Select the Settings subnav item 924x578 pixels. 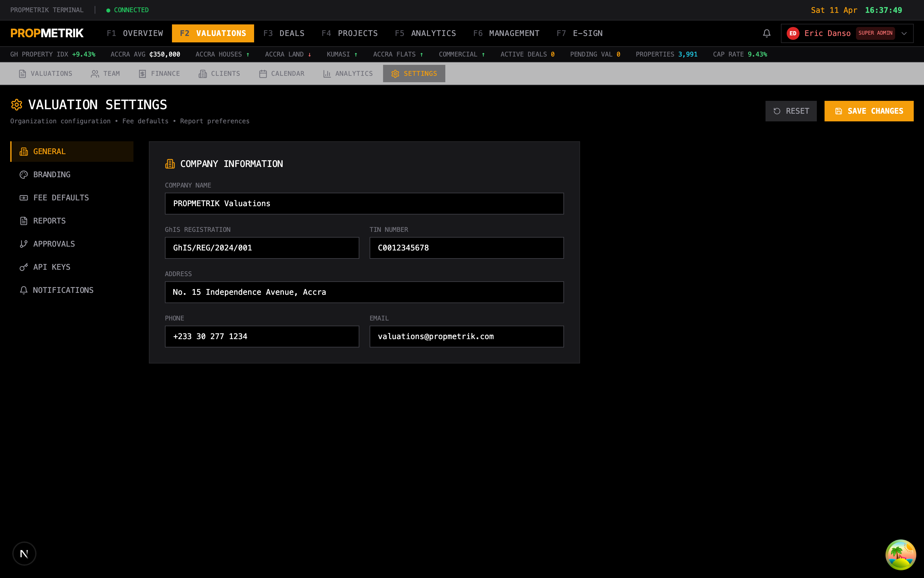(x=414, y=74)
